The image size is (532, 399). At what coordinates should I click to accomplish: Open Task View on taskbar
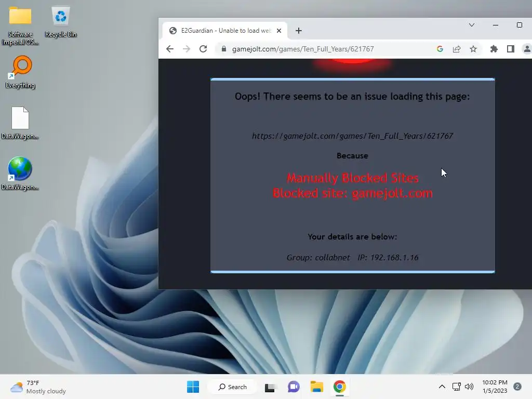tap(270, 387)
